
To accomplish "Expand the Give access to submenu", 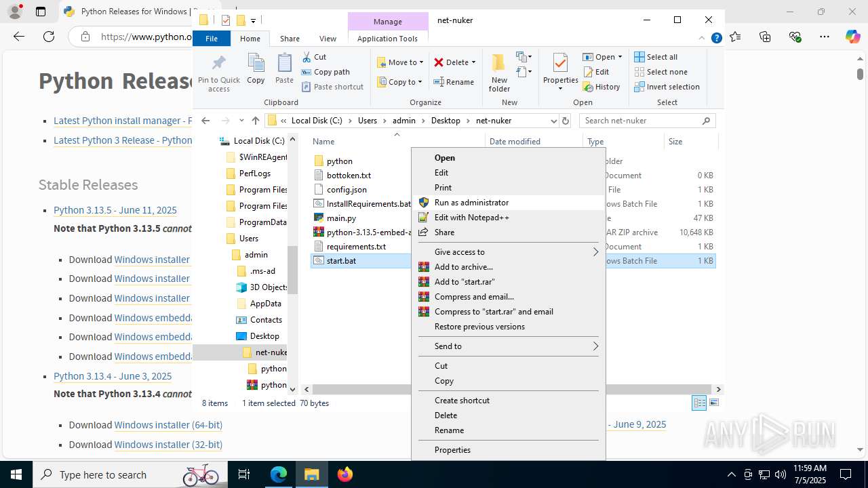I will click(x=509, y=251).
